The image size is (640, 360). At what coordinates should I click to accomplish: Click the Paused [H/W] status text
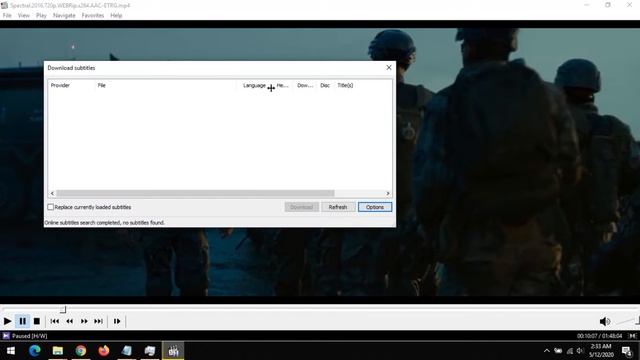pos(29,336)
